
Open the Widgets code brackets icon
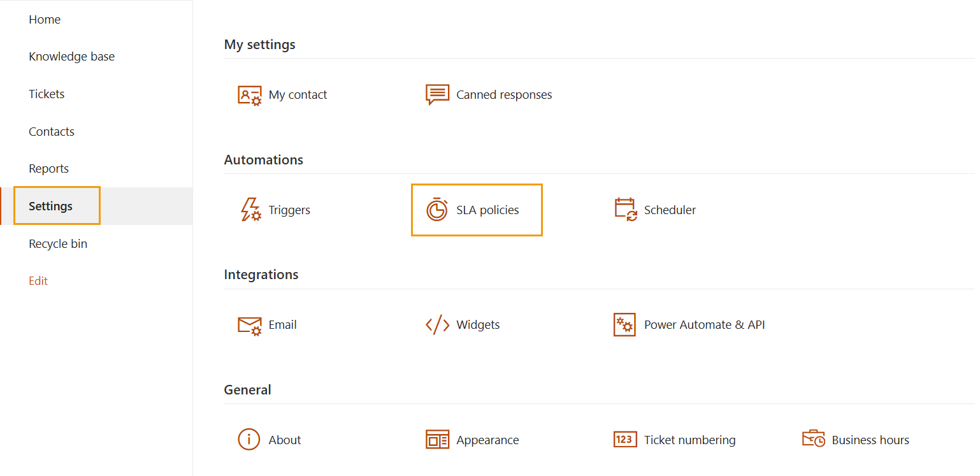click(437, 325)
